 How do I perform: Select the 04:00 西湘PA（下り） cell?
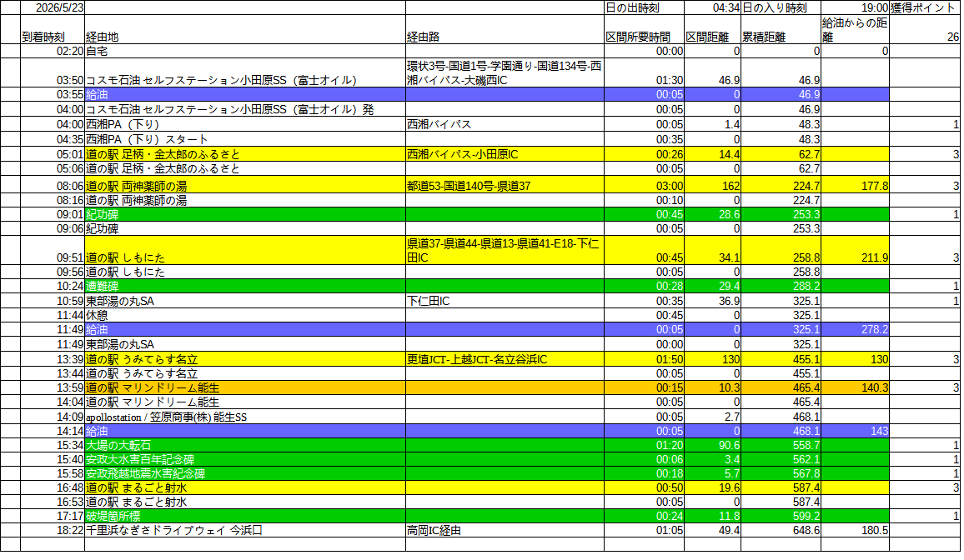coord(244,124)
